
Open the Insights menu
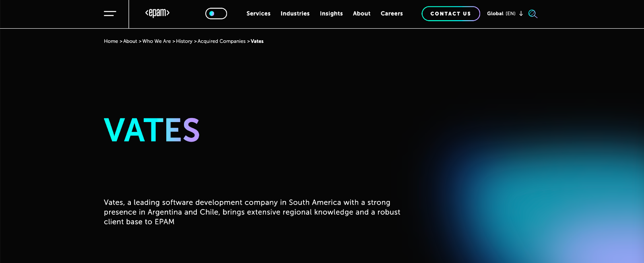[331, 14]
